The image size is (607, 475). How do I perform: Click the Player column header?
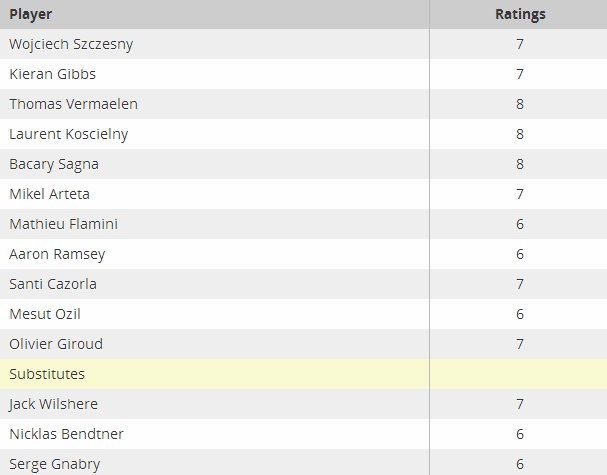[x=31, y=14]
